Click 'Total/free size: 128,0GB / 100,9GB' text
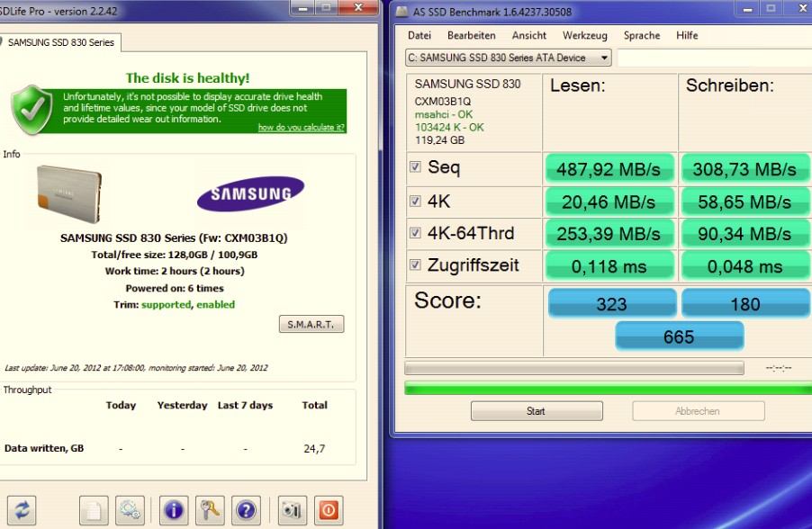The image size is (812, 529). point(175,255)
